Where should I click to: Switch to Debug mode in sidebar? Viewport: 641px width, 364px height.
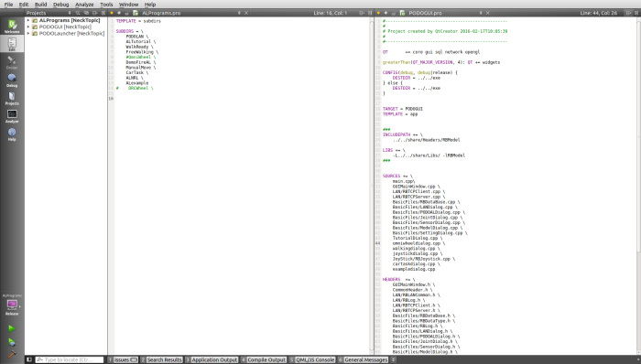click(12, 80)
